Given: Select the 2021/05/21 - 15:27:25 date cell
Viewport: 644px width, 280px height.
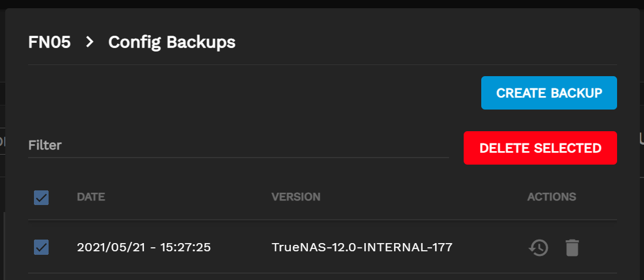Looking at the screenshot, I should tap(143, 248).
